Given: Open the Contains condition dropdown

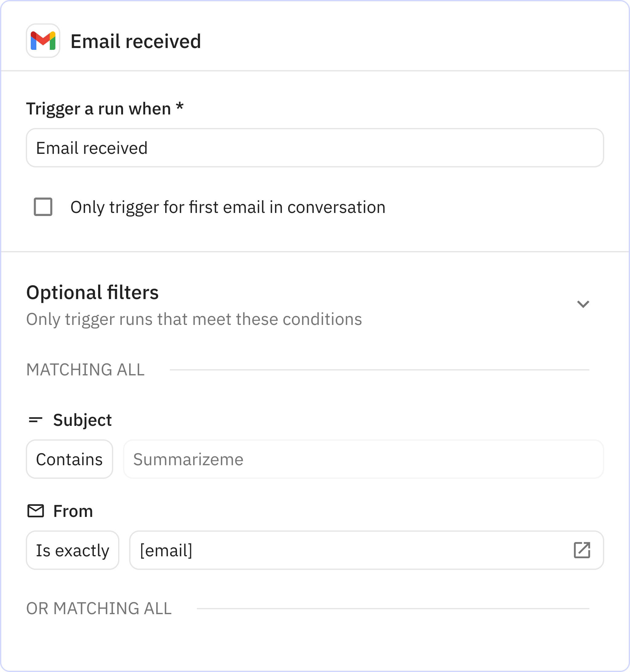Looking at the screenshot, I should click(x=69, y=459).
